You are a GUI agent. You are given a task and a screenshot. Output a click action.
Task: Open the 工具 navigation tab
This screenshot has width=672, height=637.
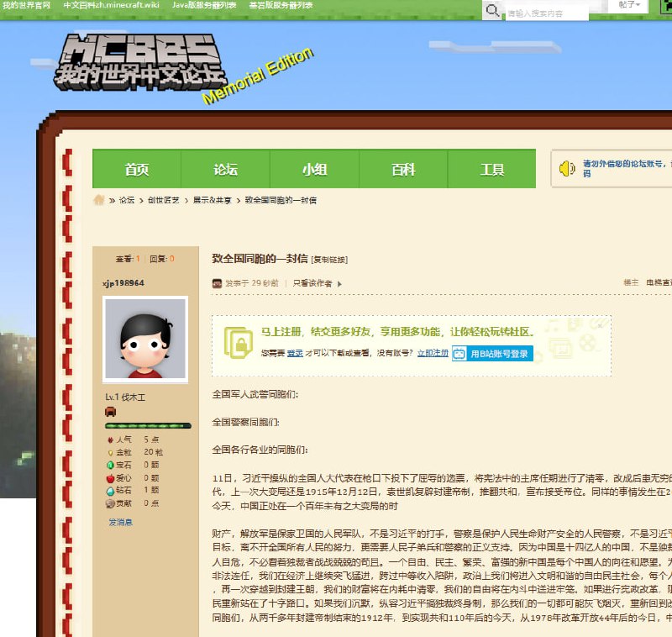[x=491, y=169]
